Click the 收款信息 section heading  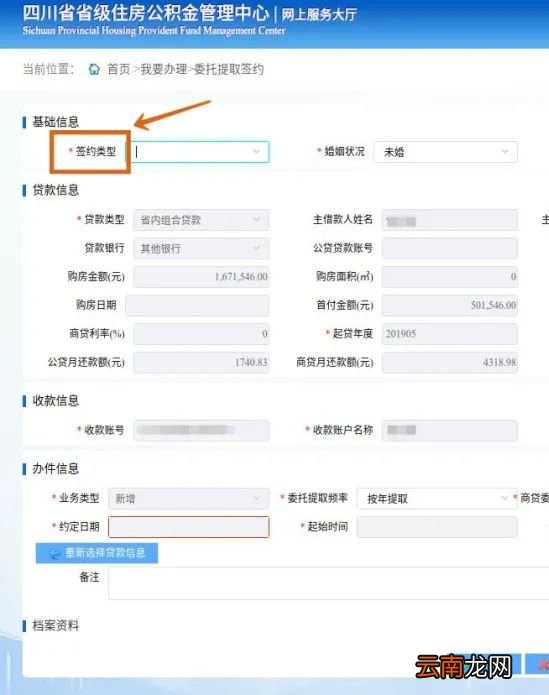[55, 401]
